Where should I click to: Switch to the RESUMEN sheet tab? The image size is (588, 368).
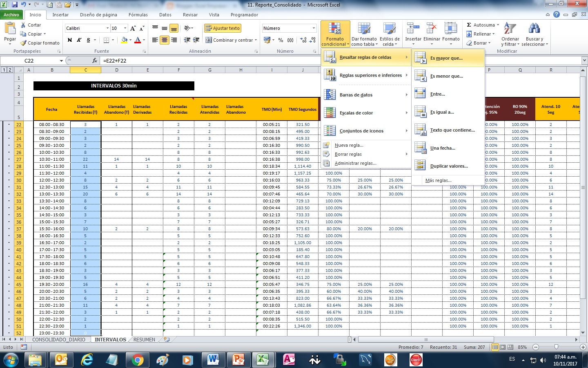145,339
